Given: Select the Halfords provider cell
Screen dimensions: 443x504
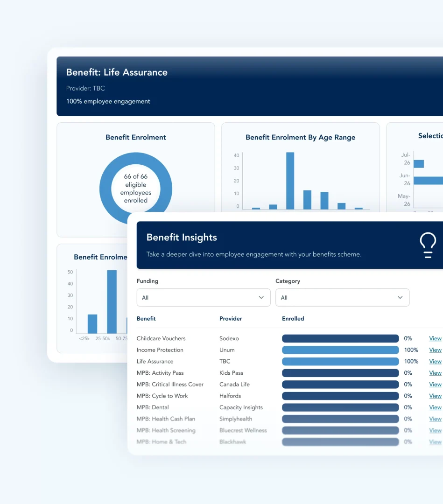Looking at the screenshot, I should pyautogui.click(x=230, y=396).
